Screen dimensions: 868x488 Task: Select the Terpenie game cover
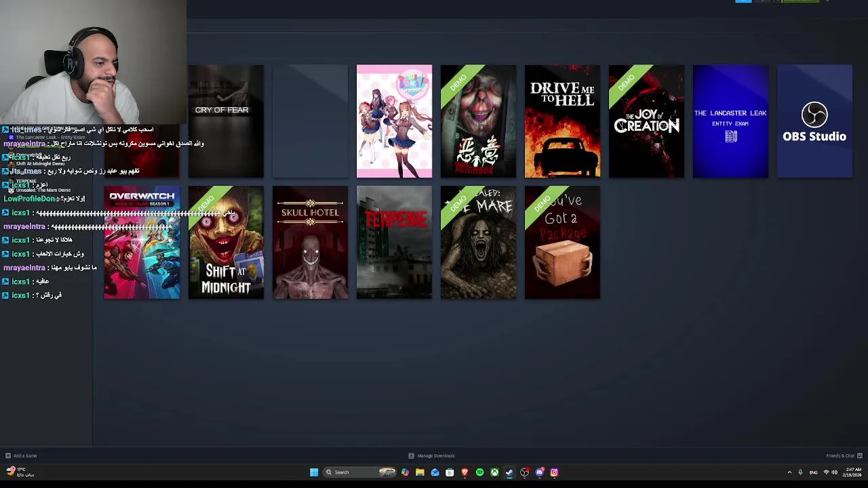tap(394, 243)
